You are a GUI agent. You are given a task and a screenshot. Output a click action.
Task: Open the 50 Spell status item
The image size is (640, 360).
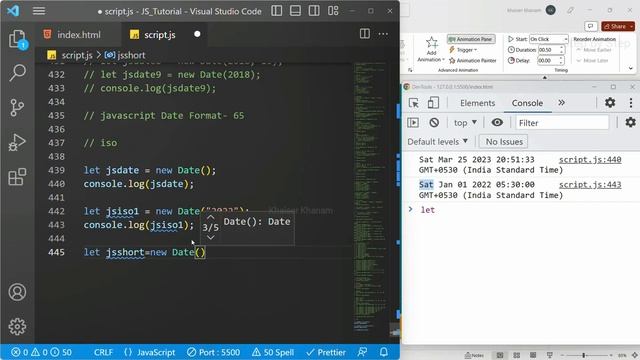tap(273, 352)
